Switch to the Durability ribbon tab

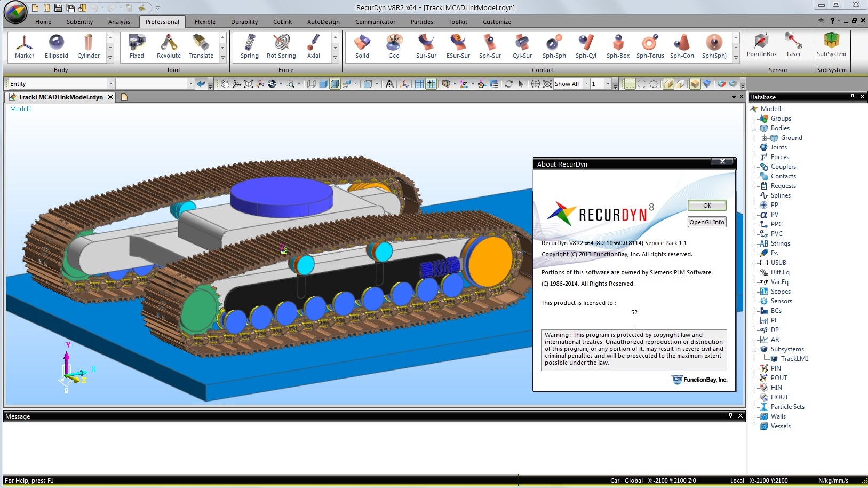point(244,22)
